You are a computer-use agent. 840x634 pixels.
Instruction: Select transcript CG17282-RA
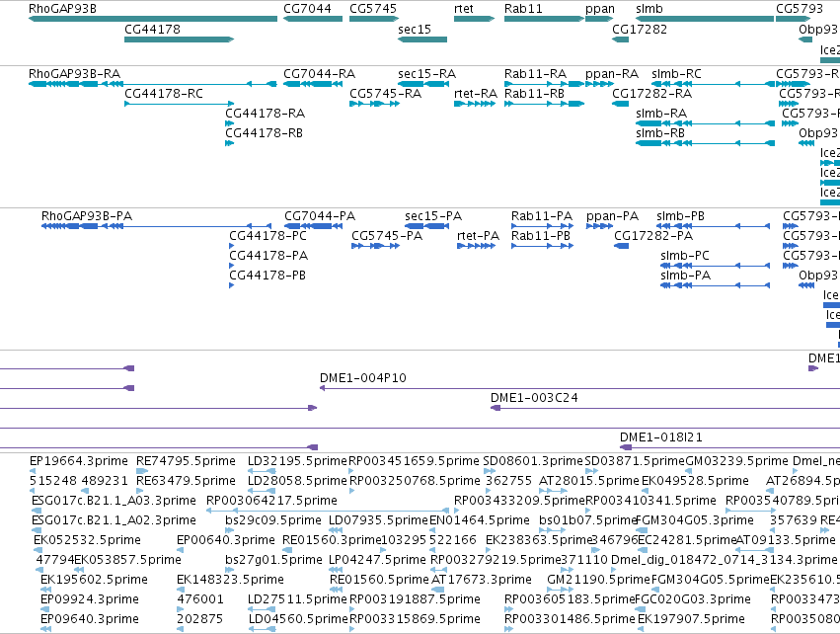coord(620,104)
